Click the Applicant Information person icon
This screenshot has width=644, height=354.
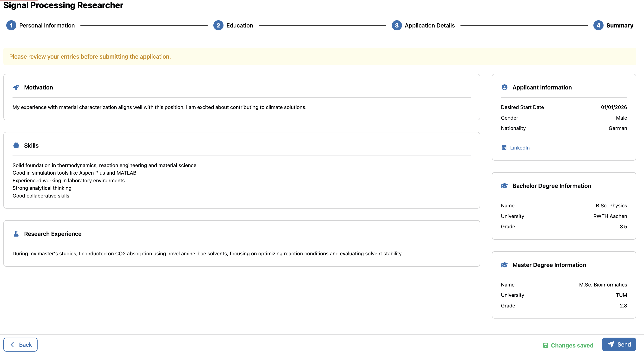coord(504,87)
